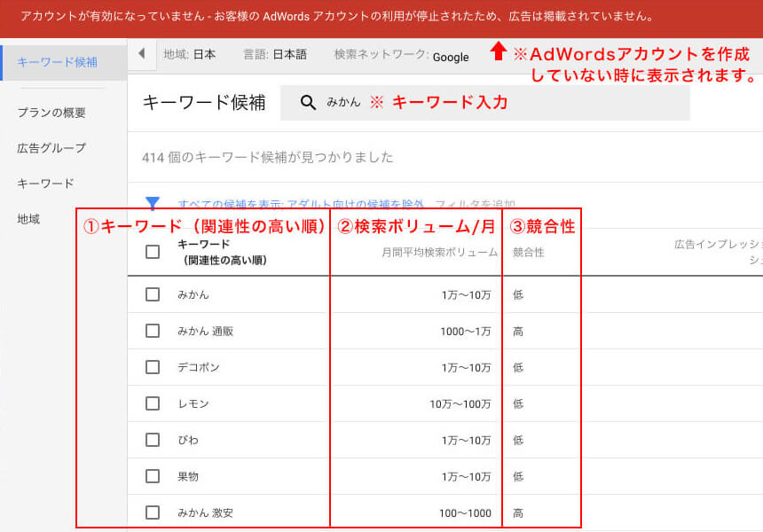Open プランの概要 in the sidebar
The height and width of the screenshot is (532, 763).
[x=51, y=113]
